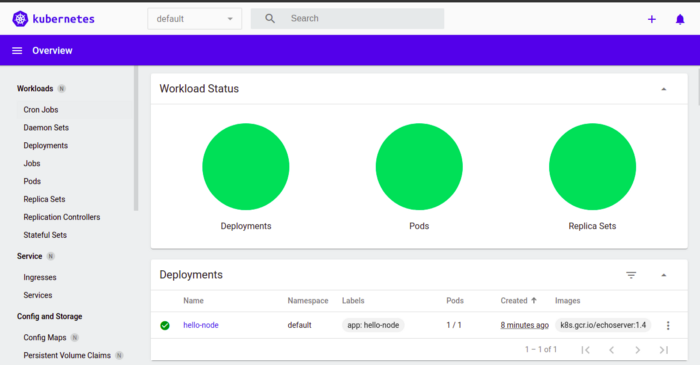Open the hello-node deployment link
This screenshot has height=365, width=700.
201,325
